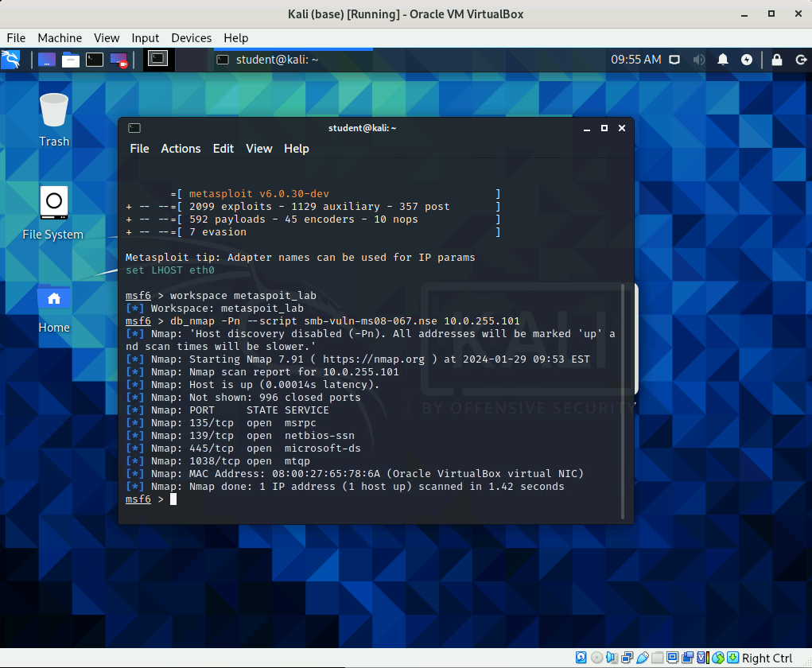Click the terminal vertical scrollbar
This screenshot has height=668, width=812.
click(x=623, y=402)
